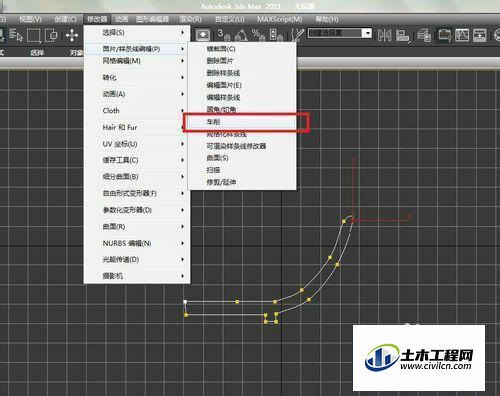
Task: Open Schematic View from toolbar
Action: click(x=479, y=35)
